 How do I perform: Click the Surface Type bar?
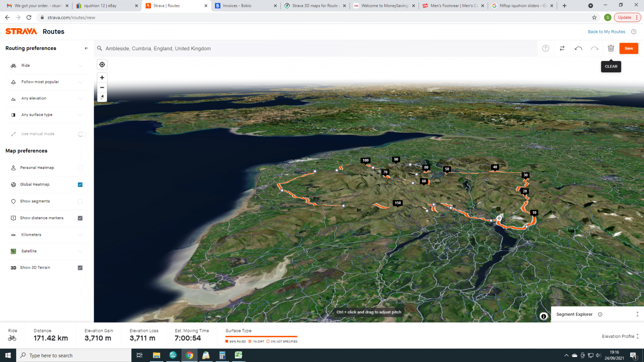[x=262, y=337]
